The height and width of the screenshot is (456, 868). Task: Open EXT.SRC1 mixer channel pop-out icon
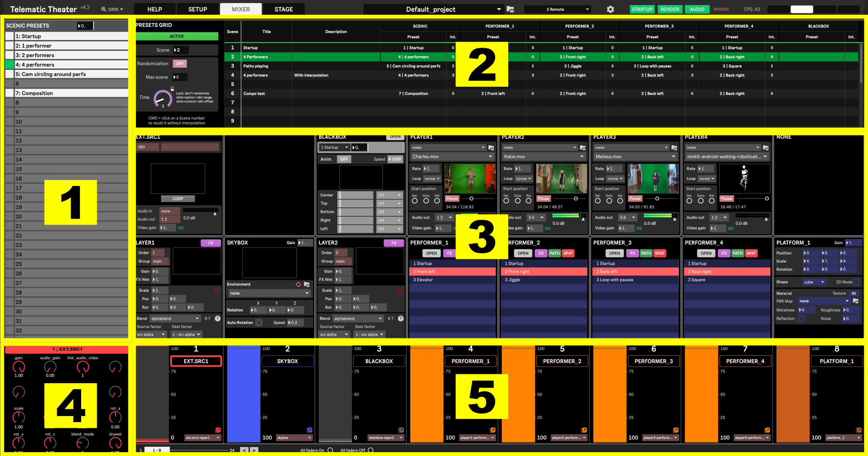point(218,430)
